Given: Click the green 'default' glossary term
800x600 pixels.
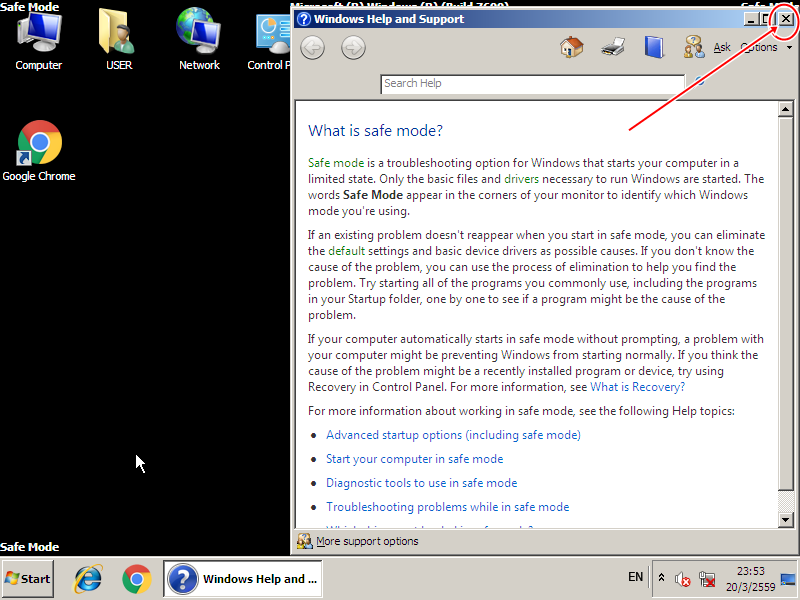Looking at the screenshot, I should coord(346,251).
